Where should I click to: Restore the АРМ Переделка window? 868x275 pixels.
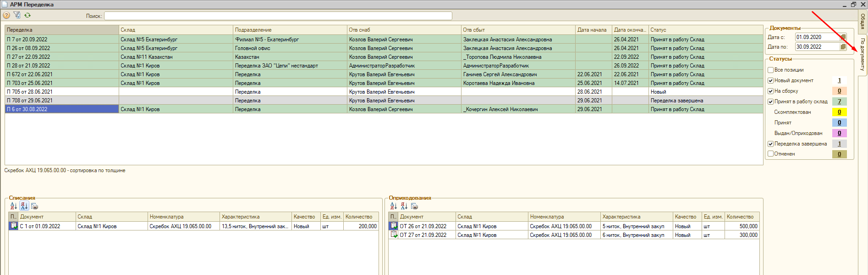853,5
